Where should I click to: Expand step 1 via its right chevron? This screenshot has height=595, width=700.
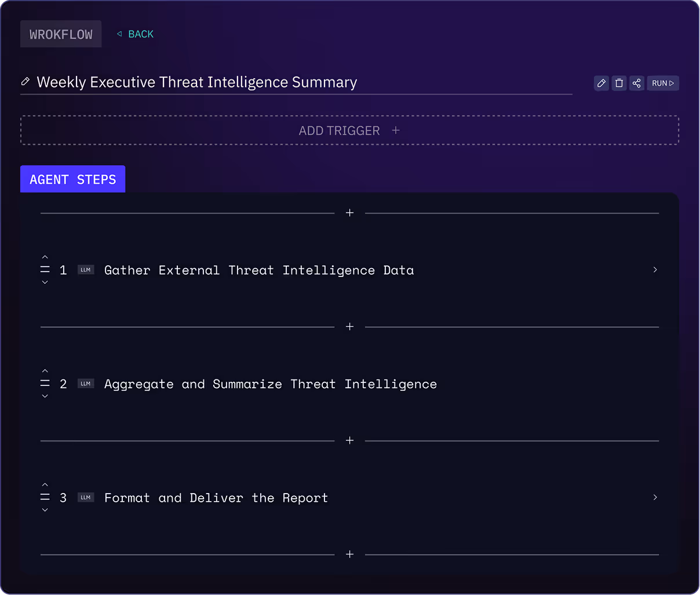click(x=655, y=269)
